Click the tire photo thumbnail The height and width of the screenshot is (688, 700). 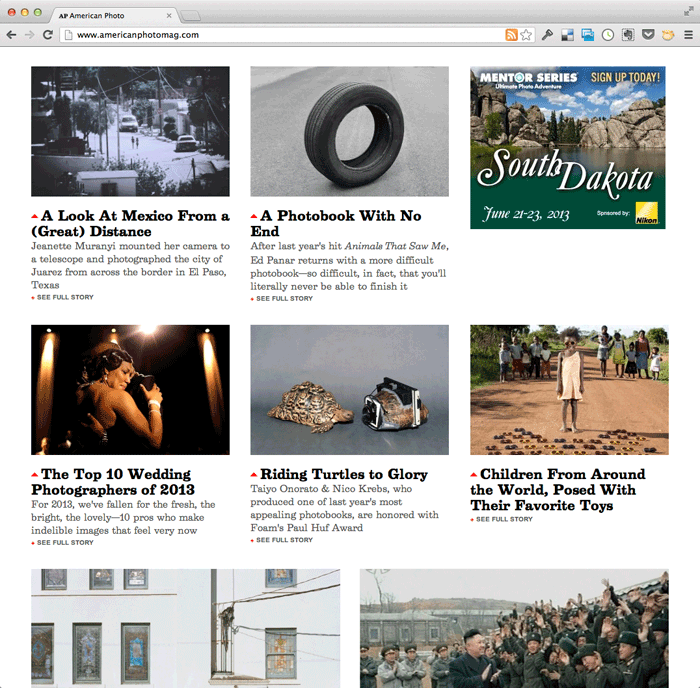click(x=349, y=131)
